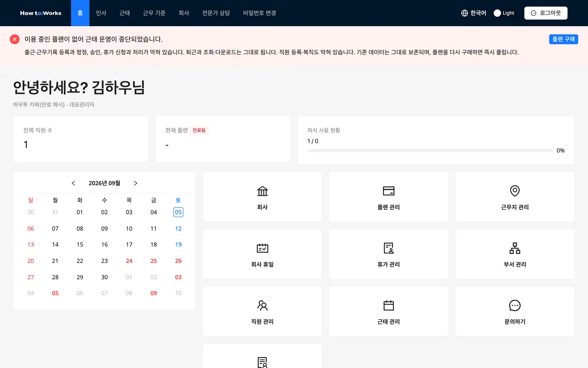Screen dimensions: 588x368
Task: Click the partially visible document card icon at bottom
Action: point(262,362)
